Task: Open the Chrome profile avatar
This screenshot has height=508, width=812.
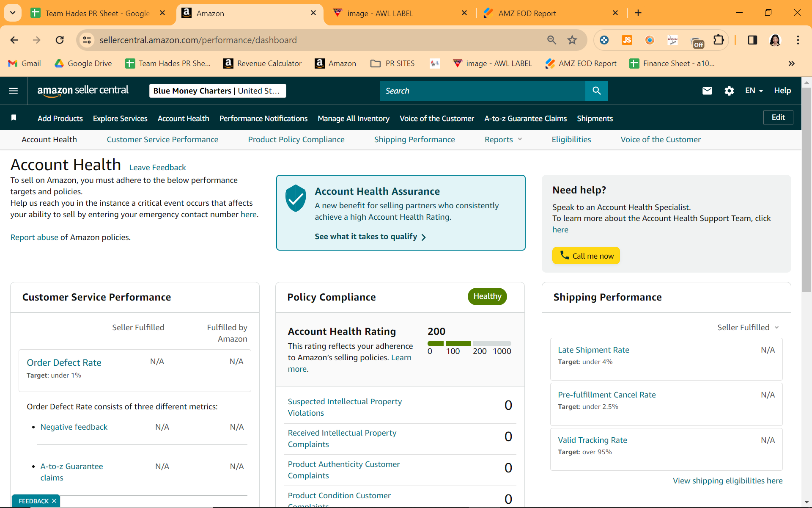Action: pos(775,40)
